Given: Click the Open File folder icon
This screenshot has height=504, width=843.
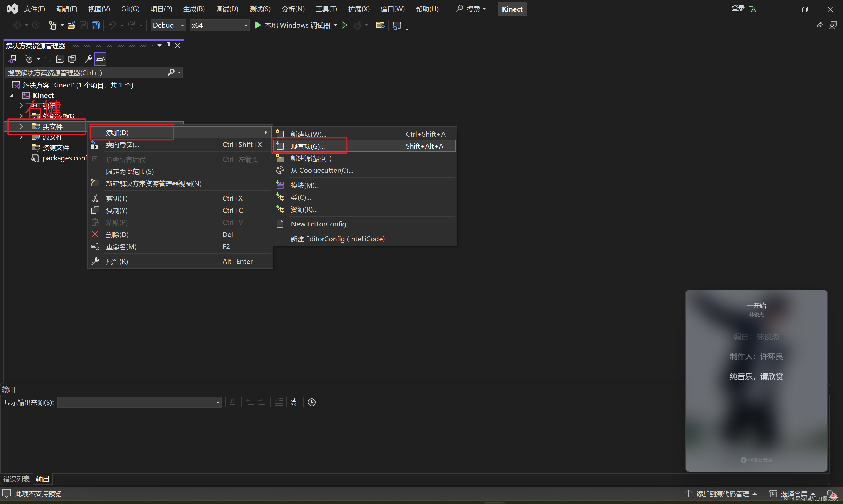Looking at the screenshot, I should (x=71, y=26).
